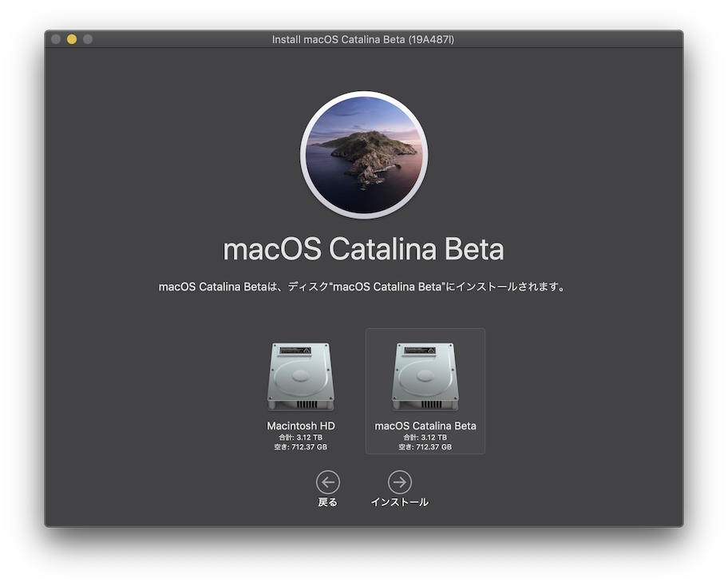
Task: Click the Catalina island logo image
Action: click(x=364, y=155)
